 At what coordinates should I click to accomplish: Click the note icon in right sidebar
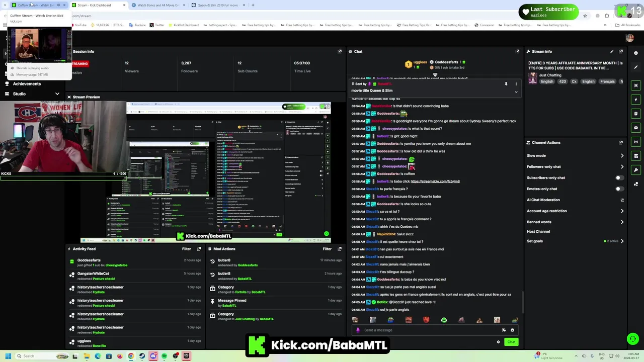636,114
